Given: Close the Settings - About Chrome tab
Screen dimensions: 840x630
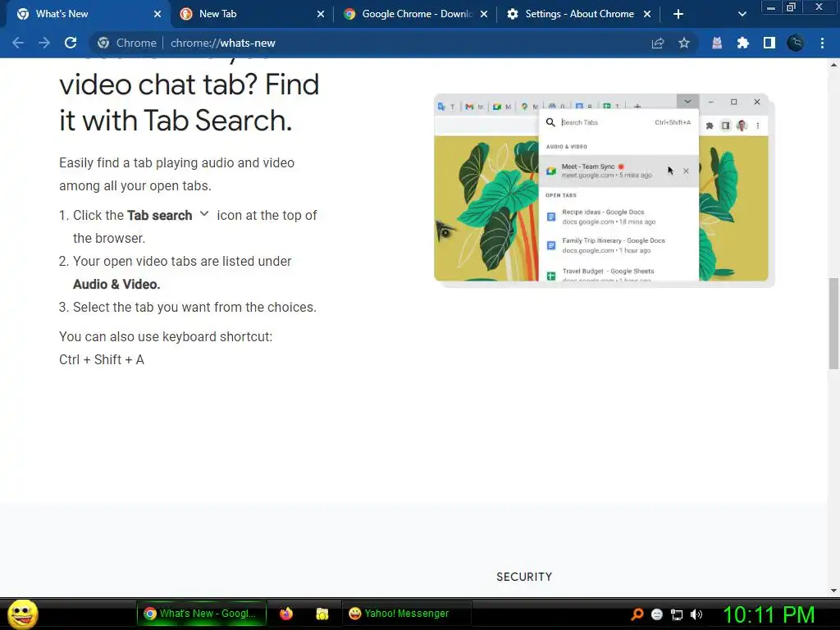Looking at the screenshot, I should 647,14.
